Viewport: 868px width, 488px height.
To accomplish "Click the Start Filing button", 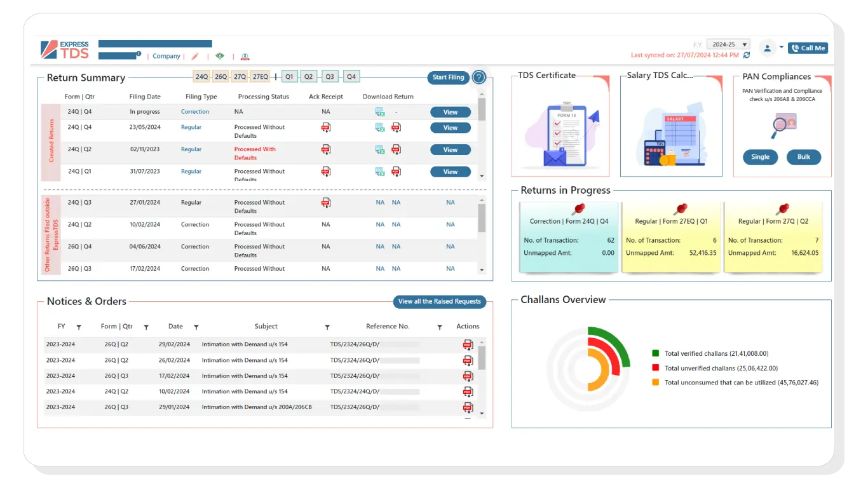I will click(x=448, y=78).
